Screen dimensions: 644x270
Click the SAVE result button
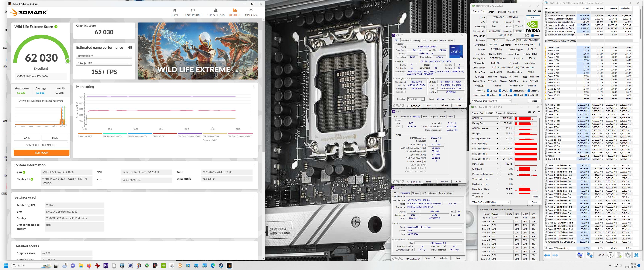55,138
